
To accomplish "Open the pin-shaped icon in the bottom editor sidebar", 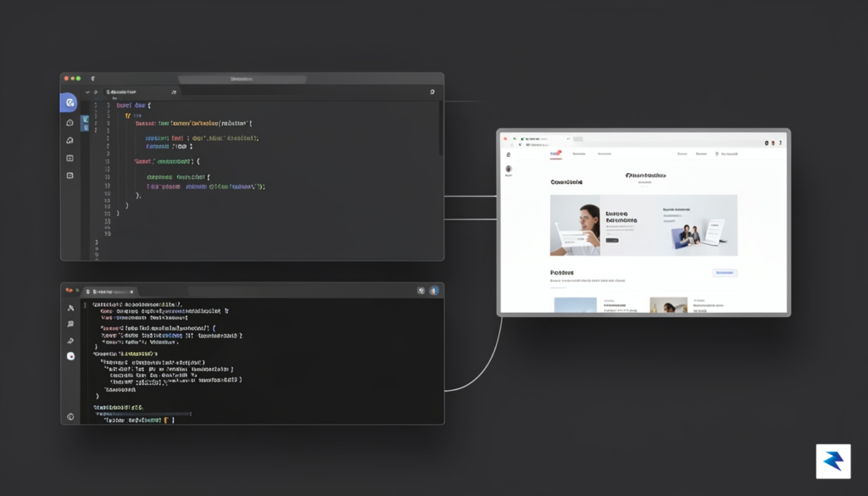I will pyautogui.click(x=70, y=341).
